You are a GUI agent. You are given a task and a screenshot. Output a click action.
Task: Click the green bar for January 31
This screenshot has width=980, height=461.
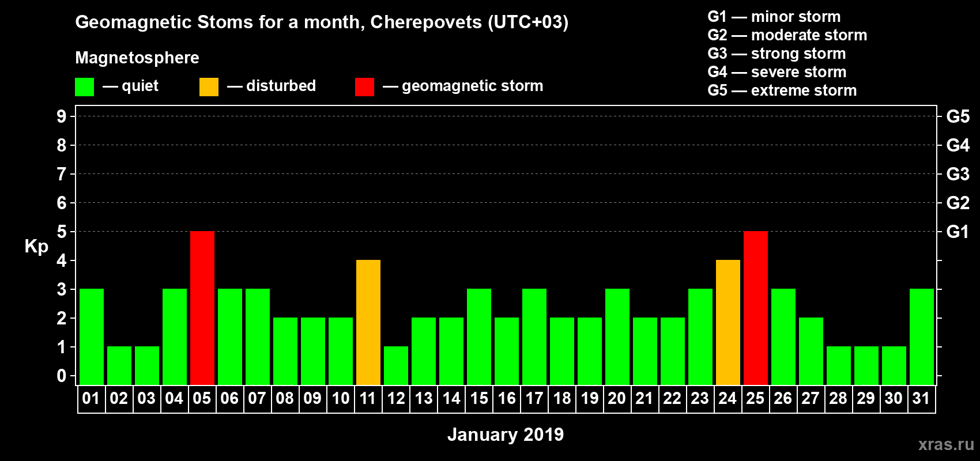[x=922, y=337]
